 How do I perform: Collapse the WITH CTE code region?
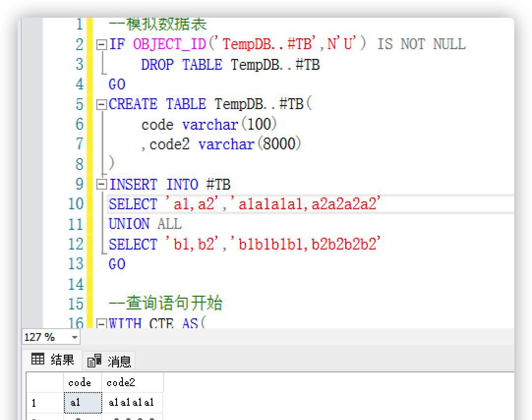coord(101,323)
